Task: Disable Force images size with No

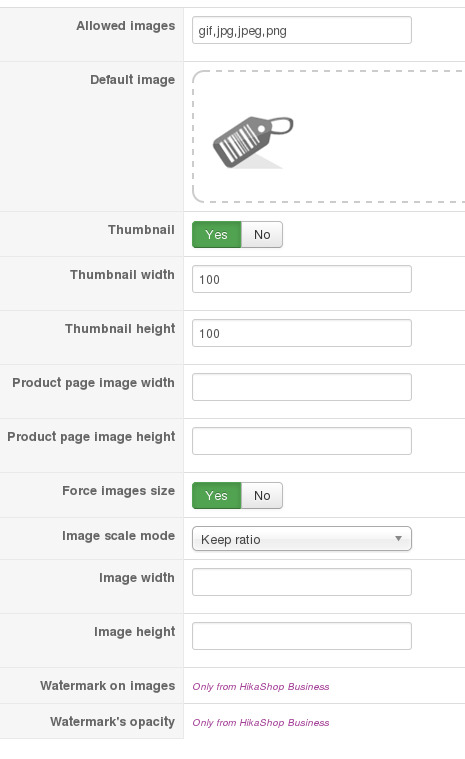Action: point(262,496)
